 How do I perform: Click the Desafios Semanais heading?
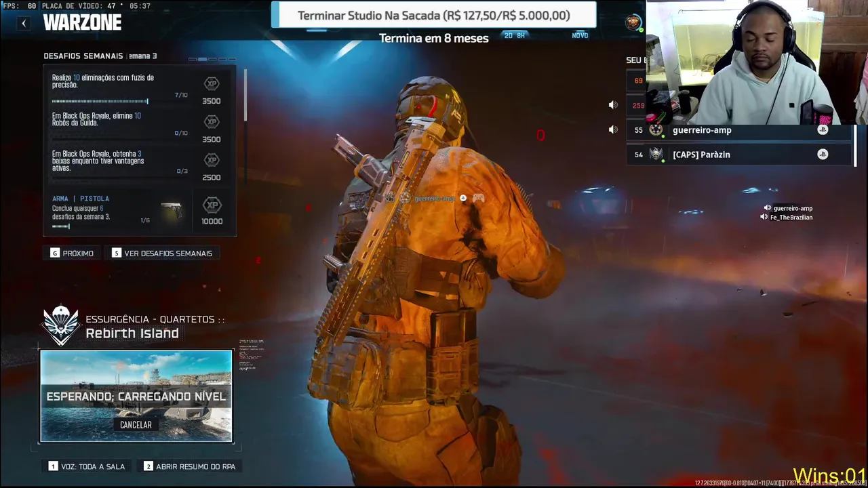pos(83,56)
